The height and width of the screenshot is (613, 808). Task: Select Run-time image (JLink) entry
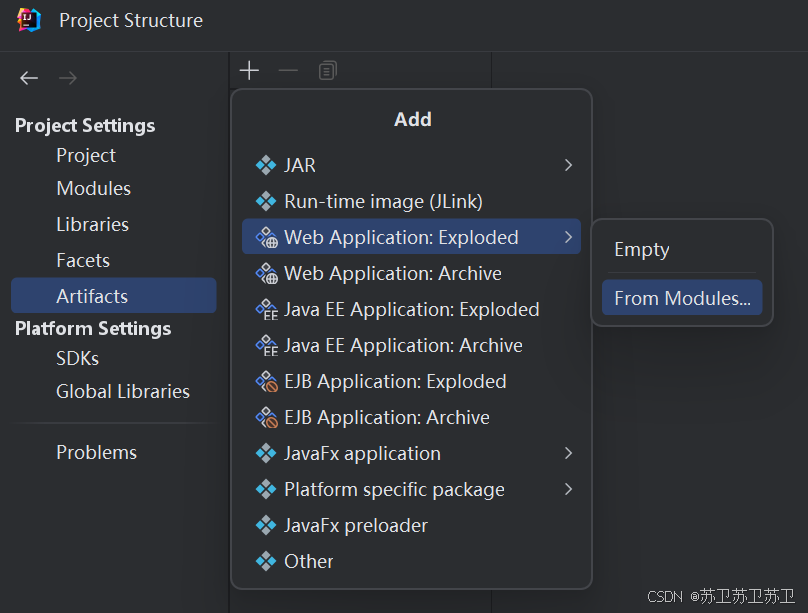(383, 201)
